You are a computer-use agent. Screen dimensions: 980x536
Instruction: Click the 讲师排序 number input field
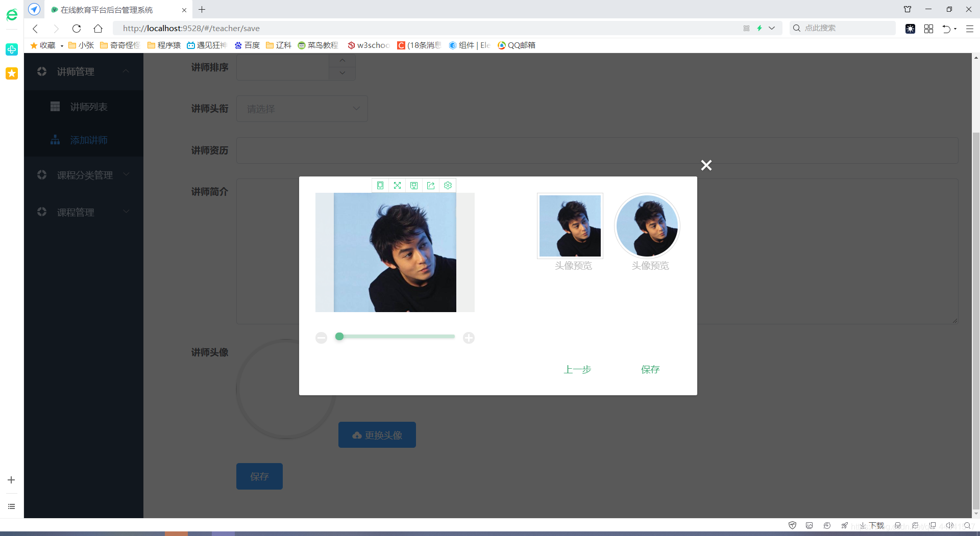point(283,67)
